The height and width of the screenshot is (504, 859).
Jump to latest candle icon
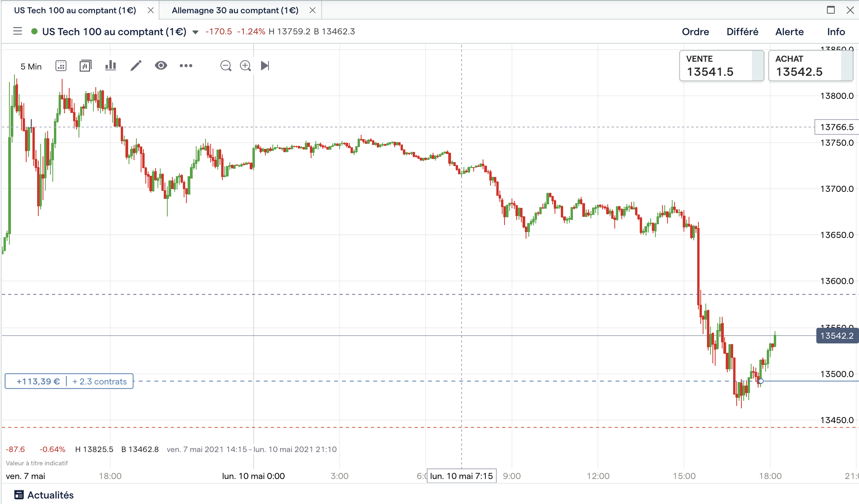pos(265,66)
